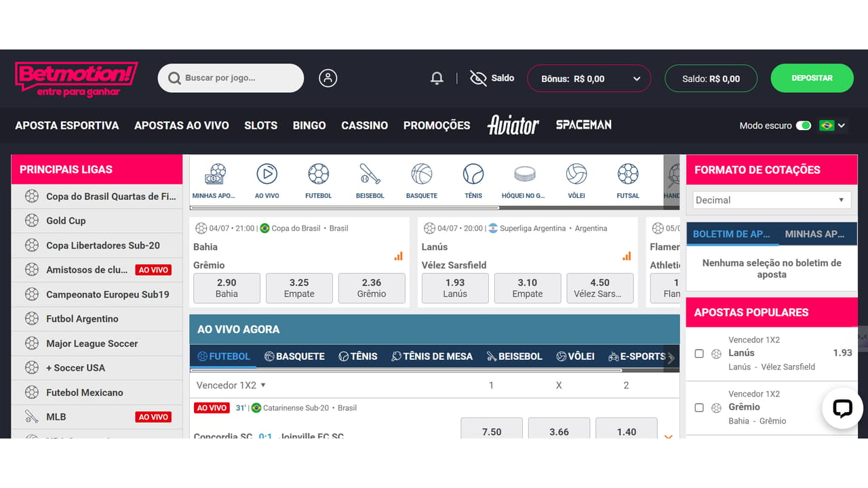Screen dimensions: 868x488
Task: Select Futebol live tab
Action: 224,357
